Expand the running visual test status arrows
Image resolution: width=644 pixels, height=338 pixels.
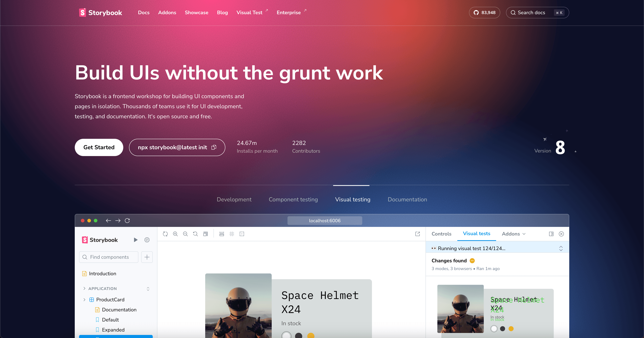click(x=561, y=248)
